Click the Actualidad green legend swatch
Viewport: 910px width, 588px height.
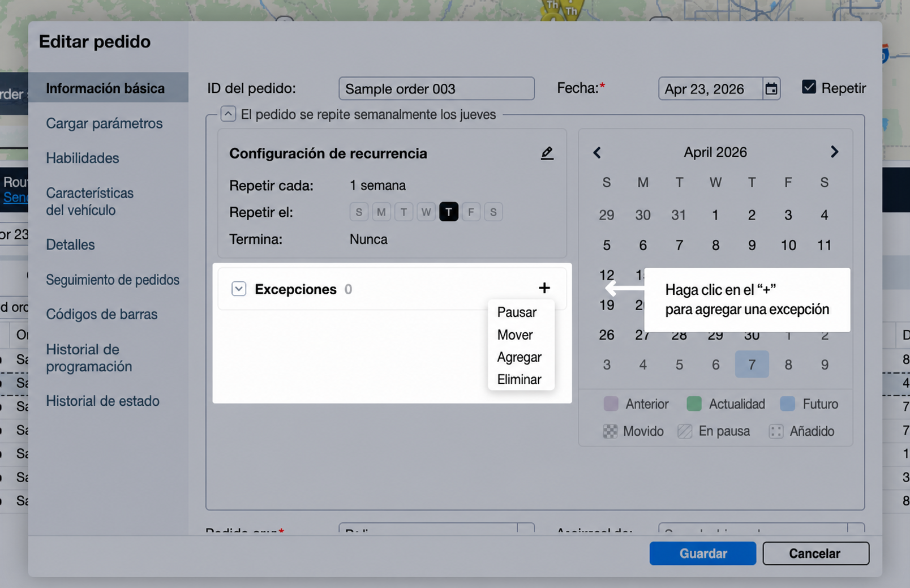pyautogui.click(x=694, y=404)
